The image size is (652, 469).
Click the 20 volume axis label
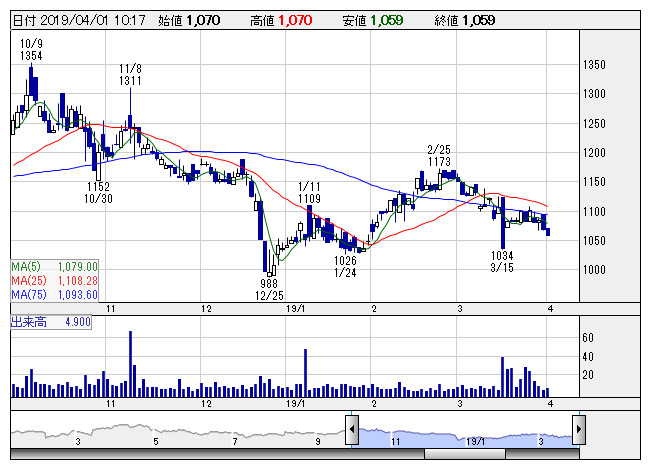(588, 375)
